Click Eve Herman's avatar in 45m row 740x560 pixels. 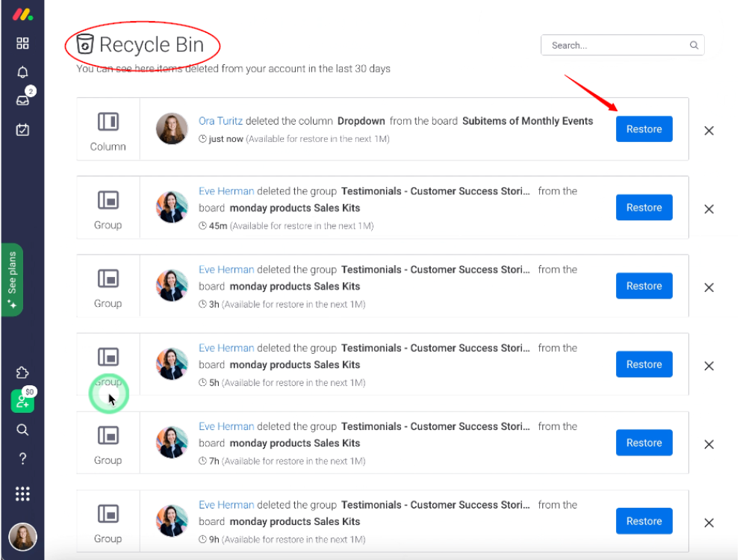(172, 207)
